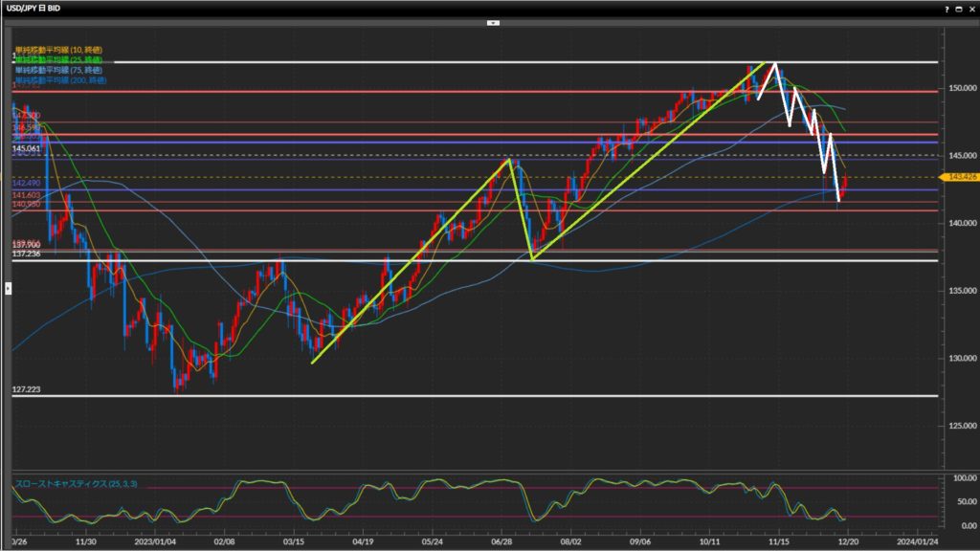Click the 11/15 date on time axis
Screen dimensions: 980x551
[779, 540]
